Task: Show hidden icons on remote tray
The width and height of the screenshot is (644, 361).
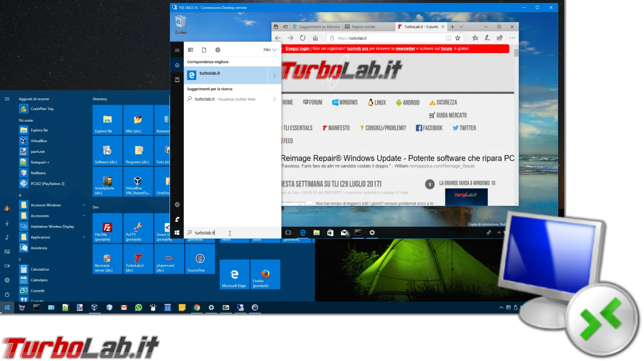Action: (x=499, y=233)
